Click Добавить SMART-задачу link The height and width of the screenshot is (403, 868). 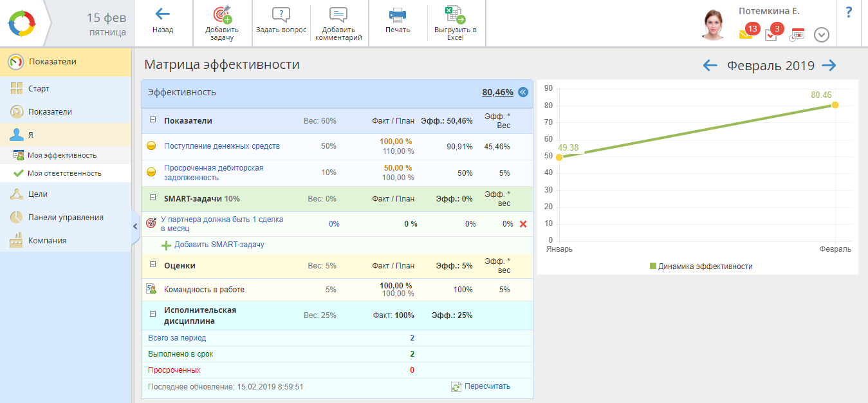click(x=219, y=245)
